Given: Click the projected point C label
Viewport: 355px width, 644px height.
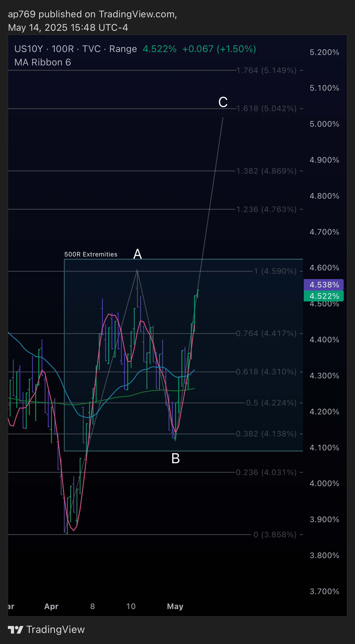Looking at the screenshot, I should coord(223,102).
